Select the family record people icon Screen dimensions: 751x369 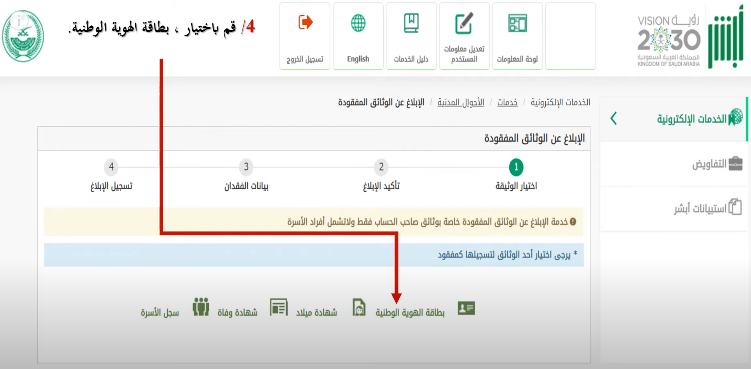tap(201, 307)
